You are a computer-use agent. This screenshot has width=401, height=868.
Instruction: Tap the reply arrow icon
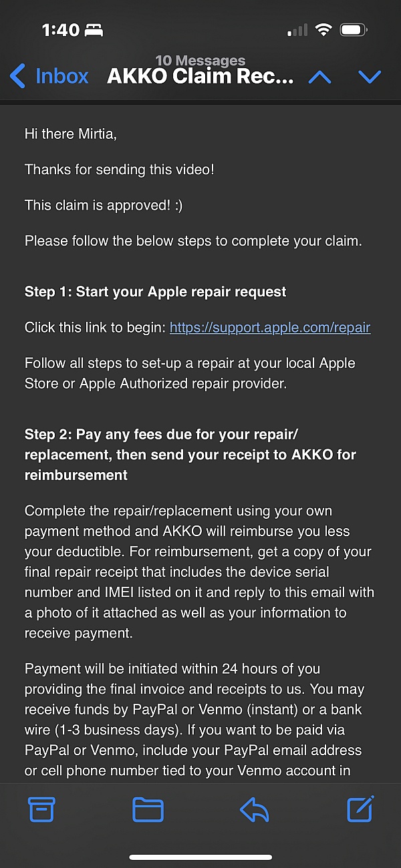coord(254,809)
